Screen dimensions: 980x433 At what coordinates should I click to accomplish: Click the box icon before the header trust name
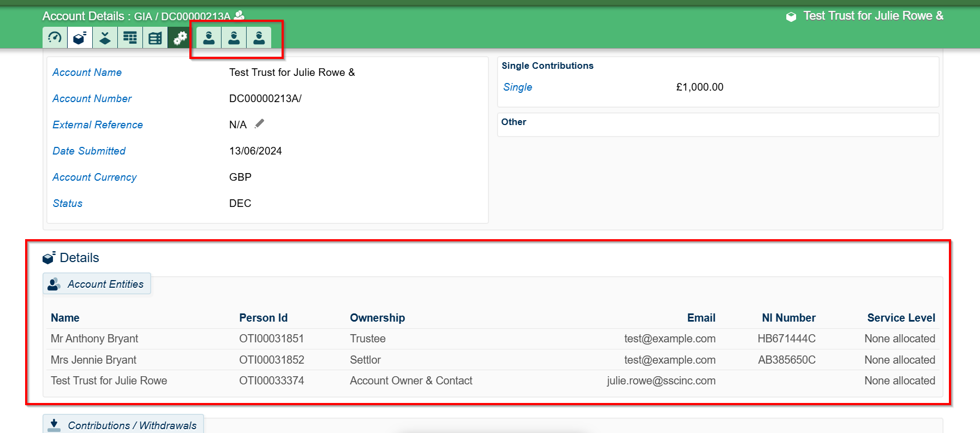point(791,16)
